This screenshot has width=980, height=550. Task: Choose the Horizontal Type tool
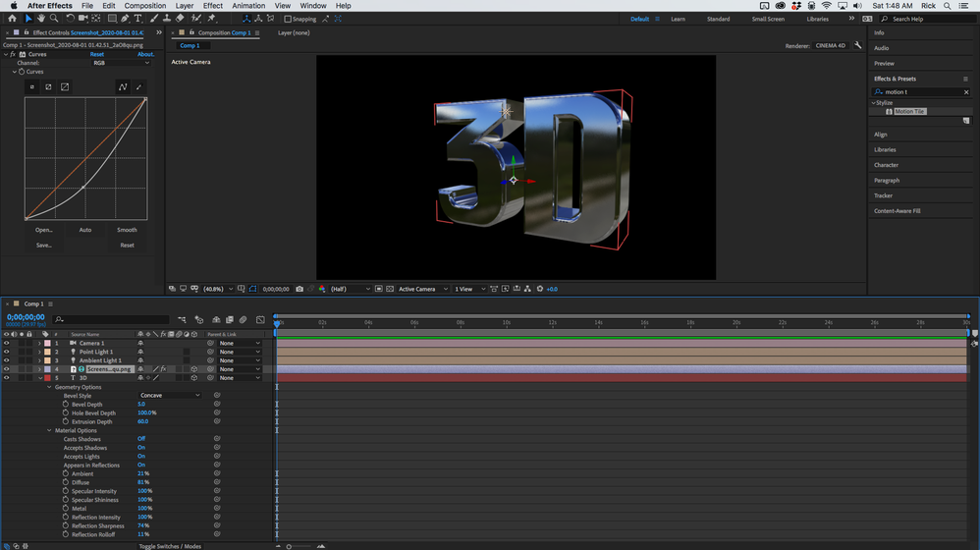click(x=138, y=19)
